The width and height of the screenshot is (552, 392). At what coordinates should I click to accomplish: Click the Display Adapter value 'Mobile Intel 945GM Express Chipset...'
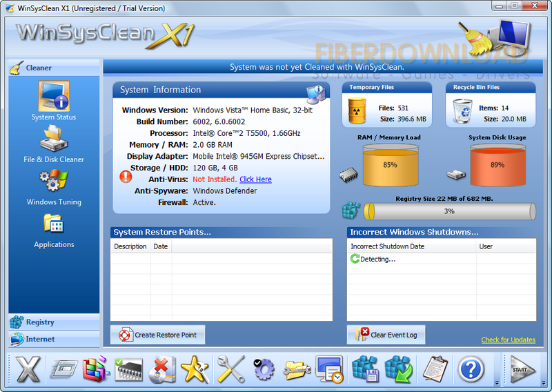(258, 157)
